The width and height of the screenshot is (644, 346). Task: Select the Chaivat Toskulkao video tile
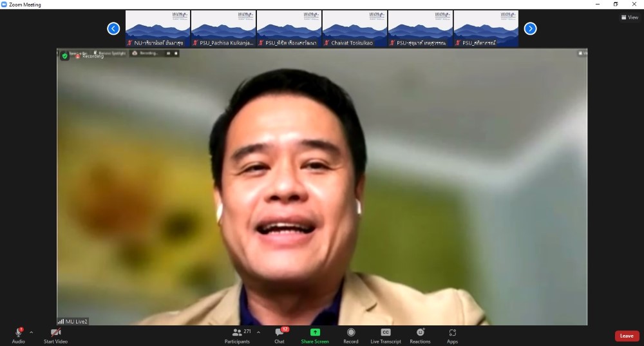(354, 28)
